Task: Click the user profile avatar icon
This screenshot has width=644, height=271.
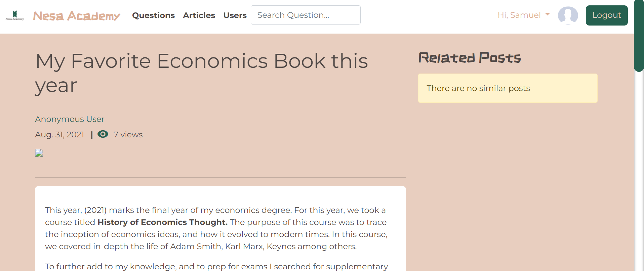Action: pyautogui.click(x=568, y=15)
